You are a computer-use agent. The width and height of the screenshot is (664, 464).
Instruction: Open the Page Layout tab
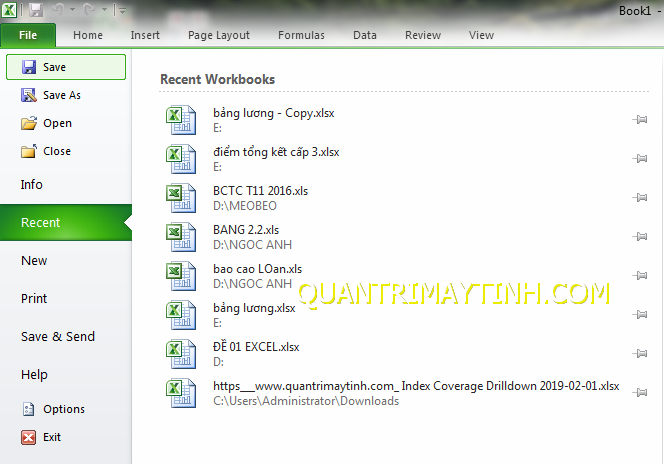click(x=219, y=35)
